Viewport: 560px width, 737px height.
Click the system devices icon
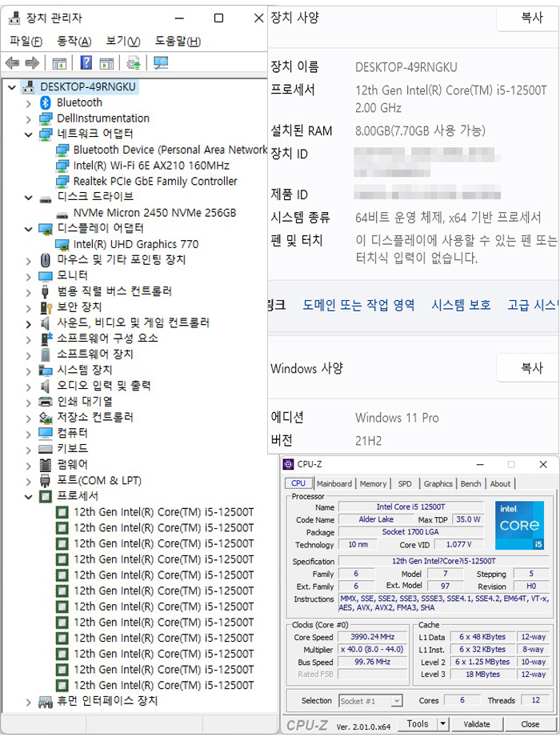(46, 371)
